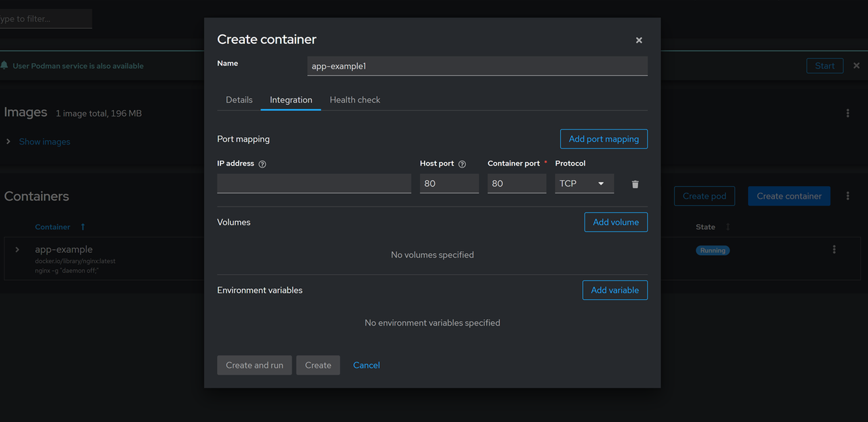The height and width of the screenshot is (422, 868).
Task: Close the Create container dialog
Action: [x=639, y=40]
